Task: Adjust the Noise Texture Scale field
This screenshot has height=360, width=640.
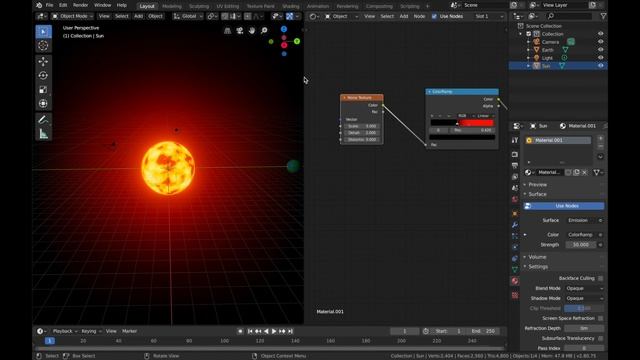Action: pyautogui.click(x=362, y=126)
